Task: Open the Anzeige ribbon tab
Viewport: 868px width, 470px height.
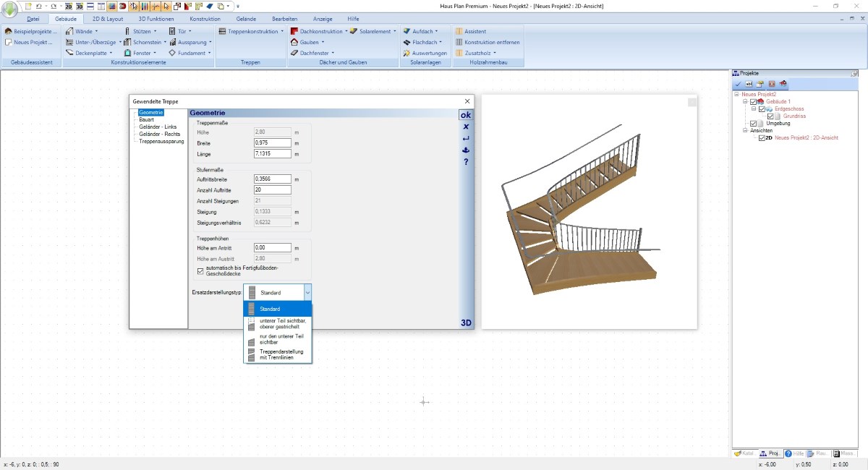Action: tap(323, 18)
